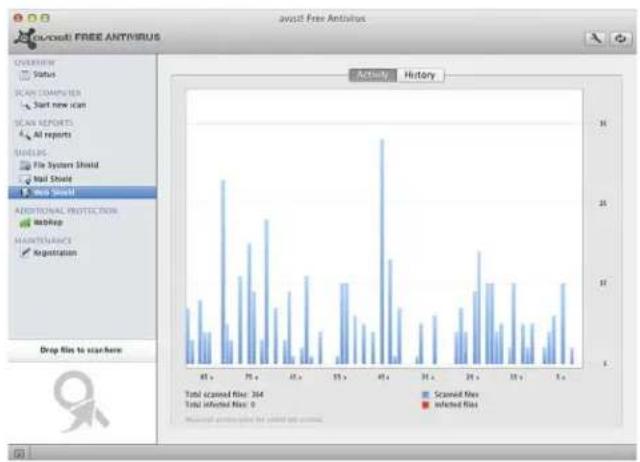Click the Additional Protection section header
The width and height of the screenshot is (640, 462).
(66, 211)
